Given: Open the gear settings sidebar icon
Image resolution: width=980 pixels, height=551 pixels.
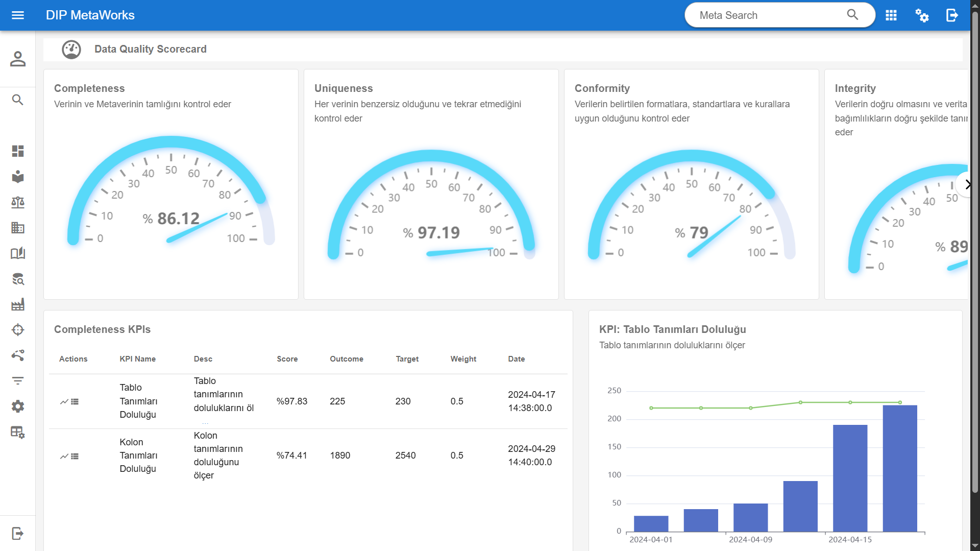Looking at the screenshot, I should click(18, 406).
